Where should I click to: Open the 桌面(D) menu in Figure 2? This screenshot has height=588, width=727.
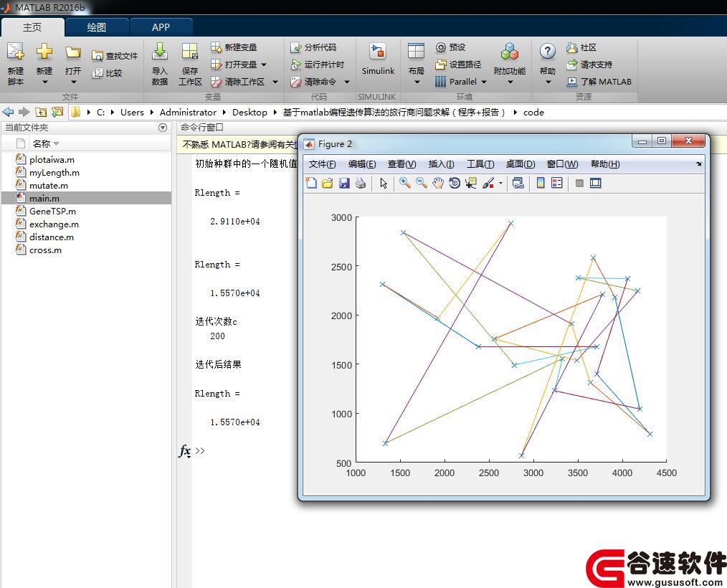click(521, 164)
